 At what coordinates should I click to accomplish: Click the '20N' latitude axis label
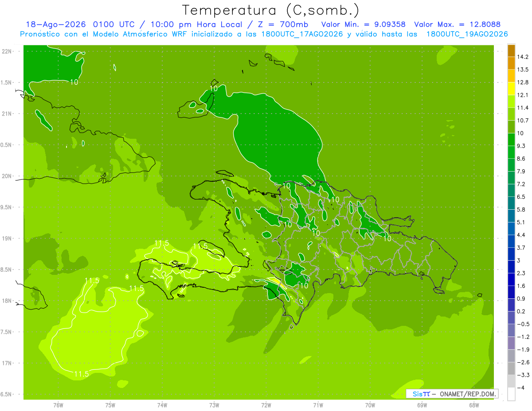(x=7, y=176)
